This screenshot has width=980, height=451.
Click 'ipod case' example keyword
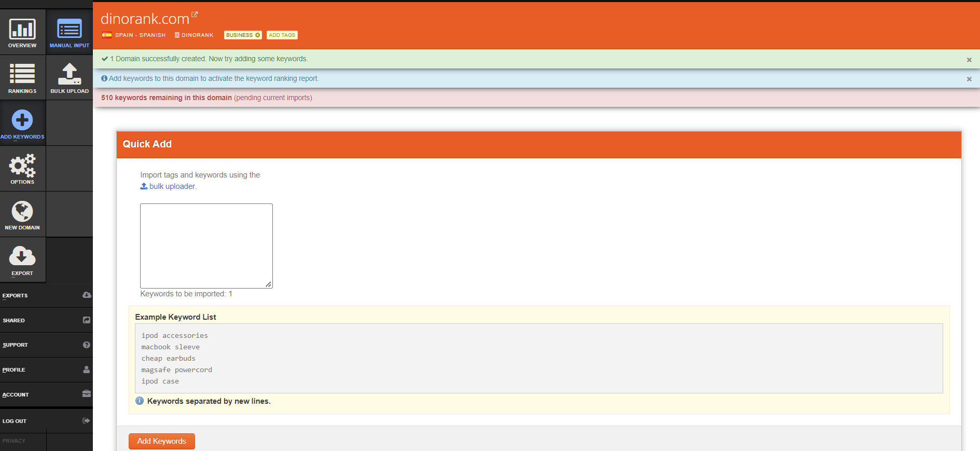click(x=160, y=381)
